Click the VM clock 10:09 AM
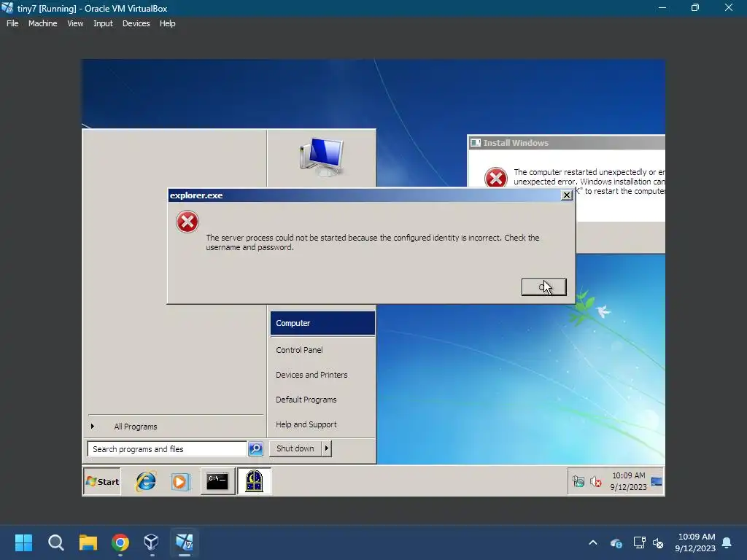 (628, 475)
